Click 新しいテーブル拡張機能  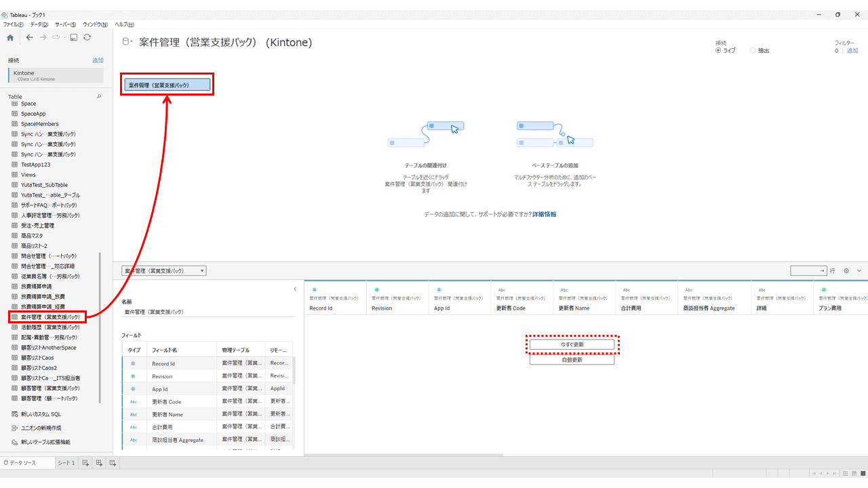coord(45,443)
